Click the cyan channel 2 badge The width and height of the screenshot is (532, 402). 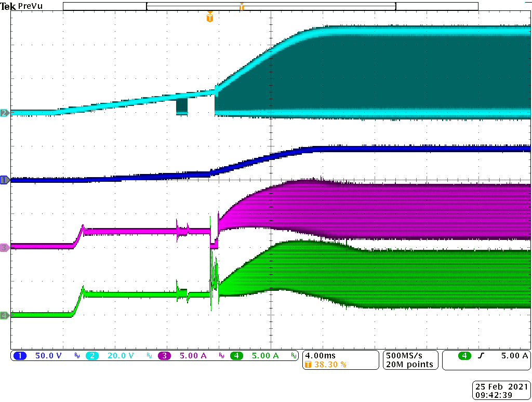pos(92,356)
